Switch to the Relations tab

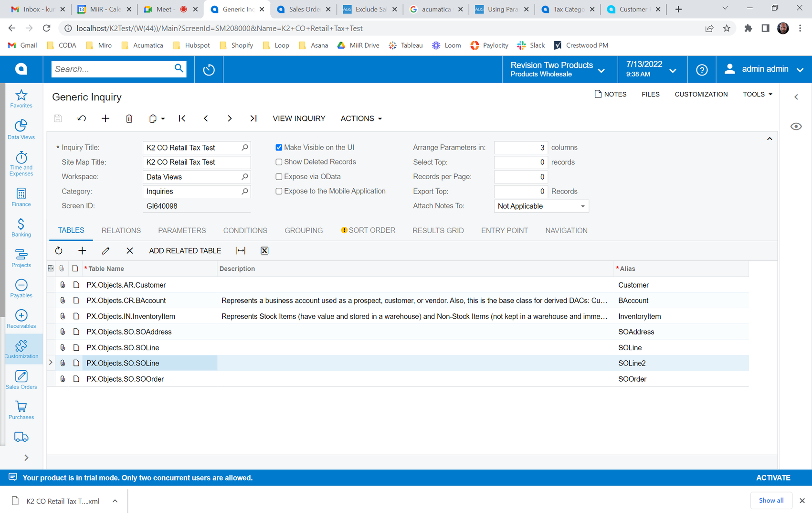point(121,230)
